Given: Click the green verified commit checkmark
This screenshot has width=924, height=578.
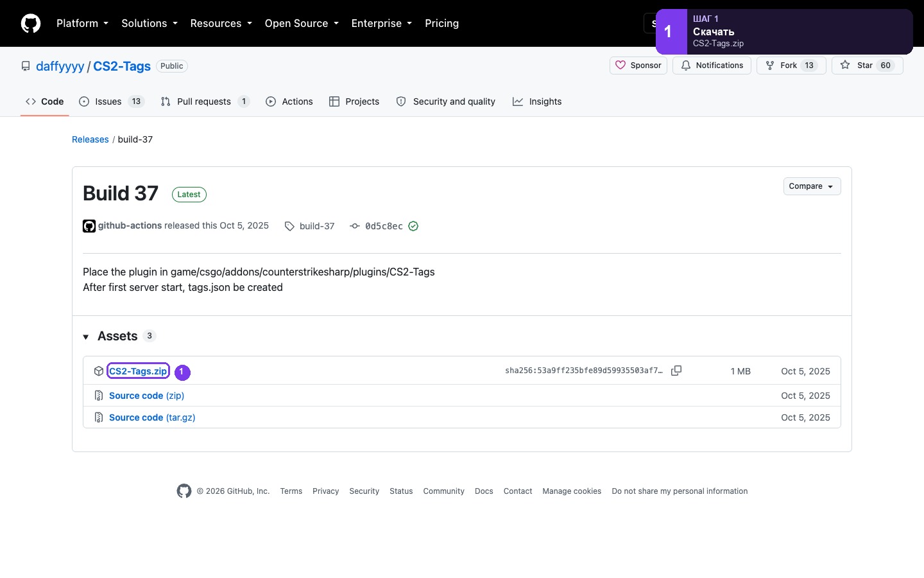Looking at the screenshot, I should pyautogui.click(x=413, y=226).
